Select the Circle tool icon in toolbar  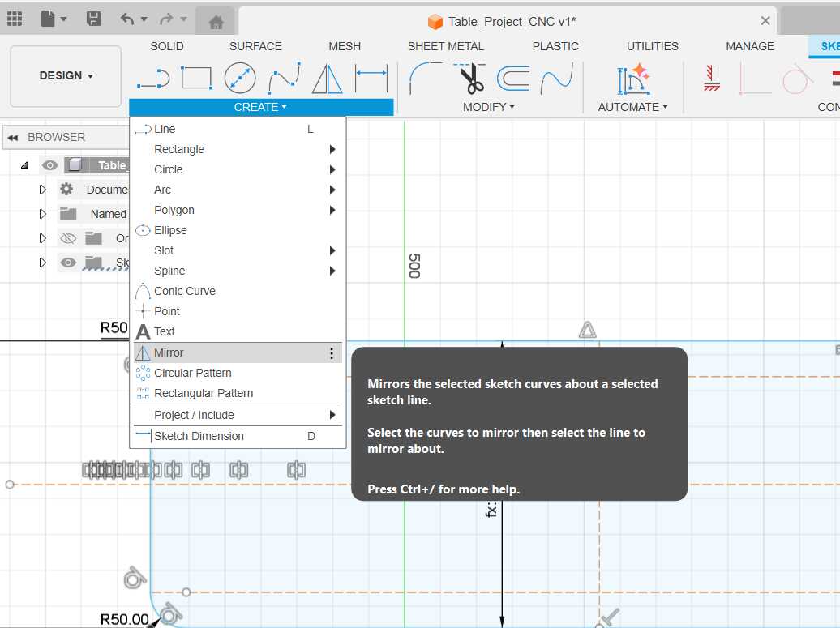click(x=239, y=78)
